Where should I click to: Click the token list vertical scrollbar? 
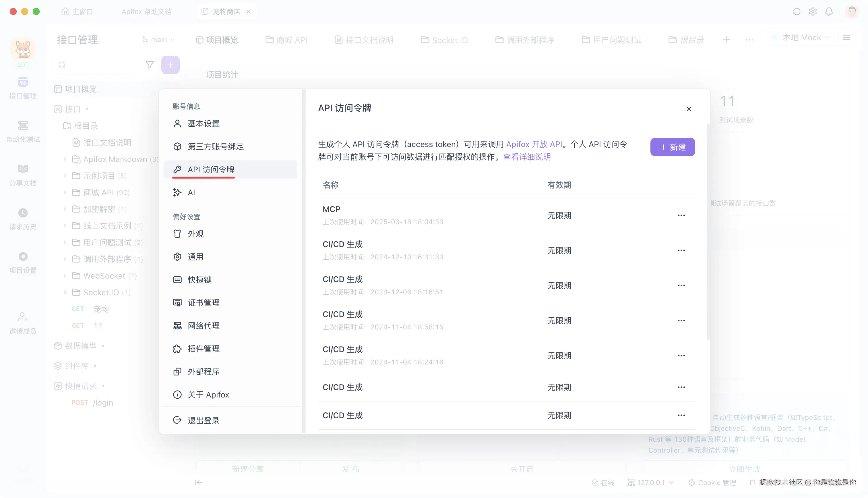708,233
